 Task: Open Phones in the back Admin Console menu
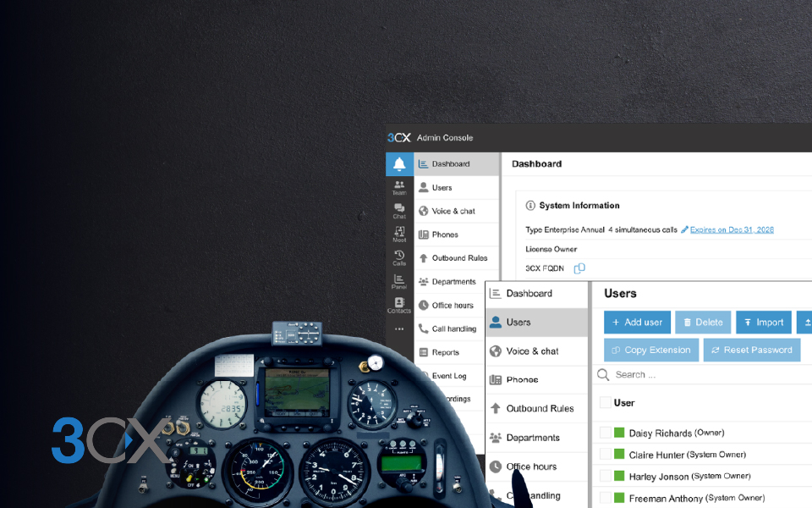(x=457, y=235)
